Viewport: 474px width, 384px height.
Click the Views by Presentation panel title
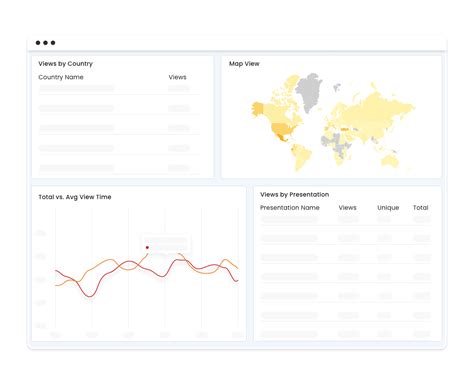coord(294,194)
